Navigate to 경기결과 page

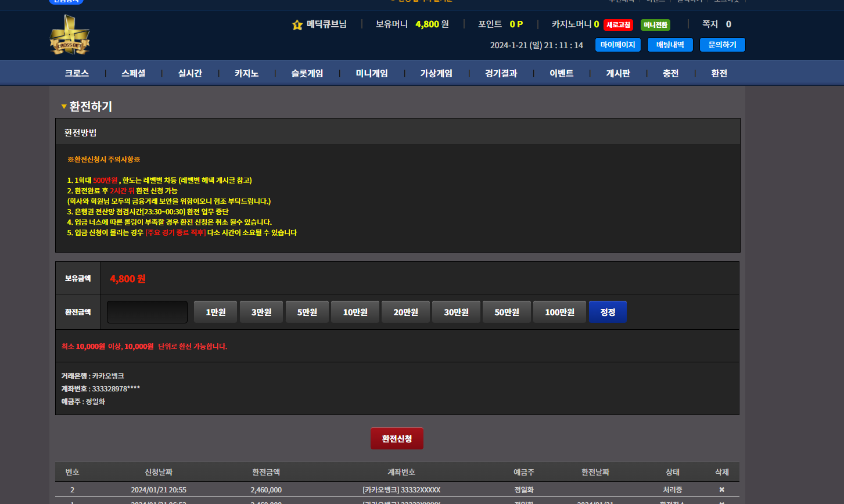(501, 73)
